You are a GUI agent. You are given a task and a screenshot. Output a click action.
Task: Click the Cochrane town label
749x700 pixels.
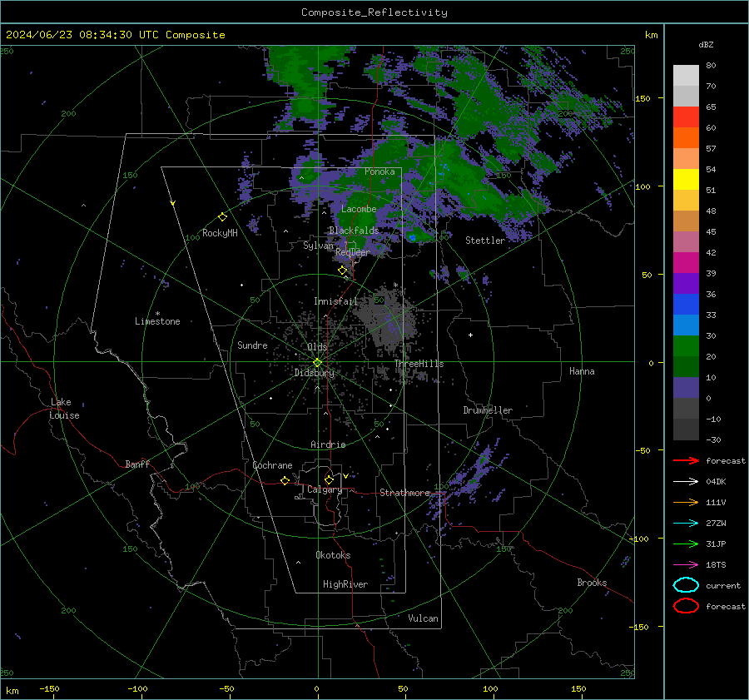tap(272, 465)
